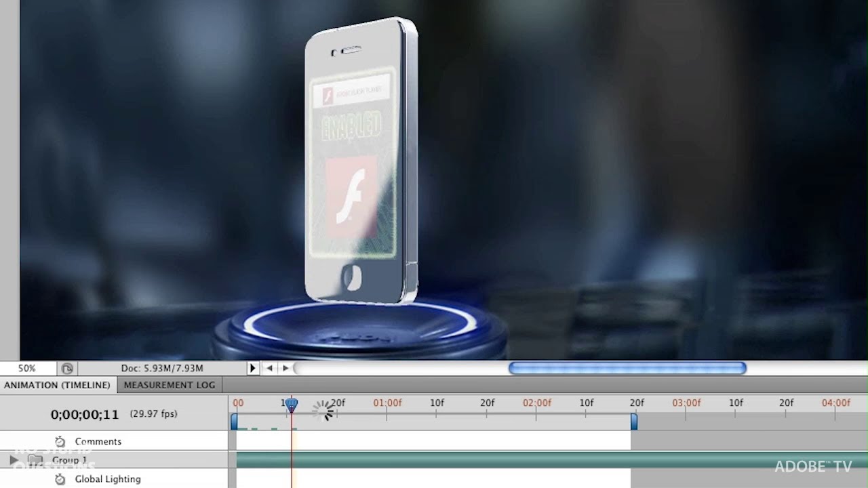
Task: Jump to 03:00f on time ruler
Action: 686,403
